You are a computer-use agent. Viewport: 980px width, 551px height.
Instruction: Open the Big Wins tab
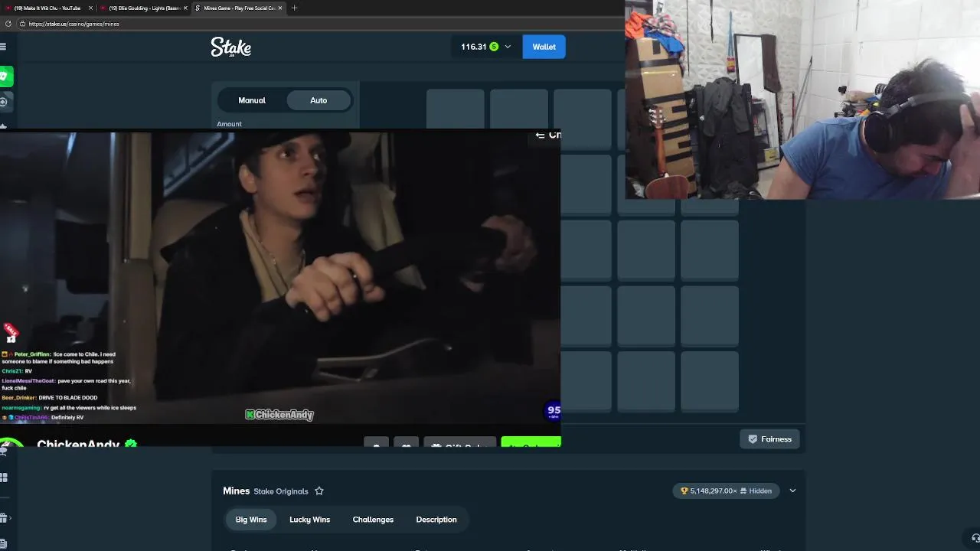[x=251, y=520]
